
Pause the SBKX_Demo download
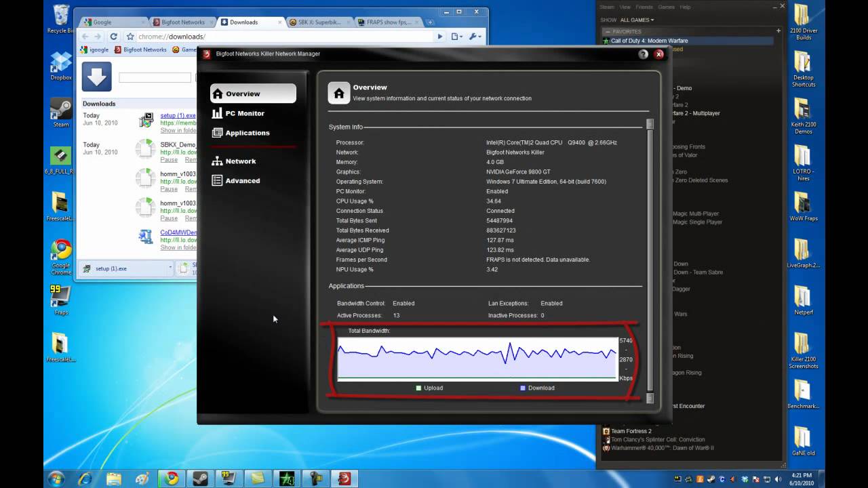(169, 160)
